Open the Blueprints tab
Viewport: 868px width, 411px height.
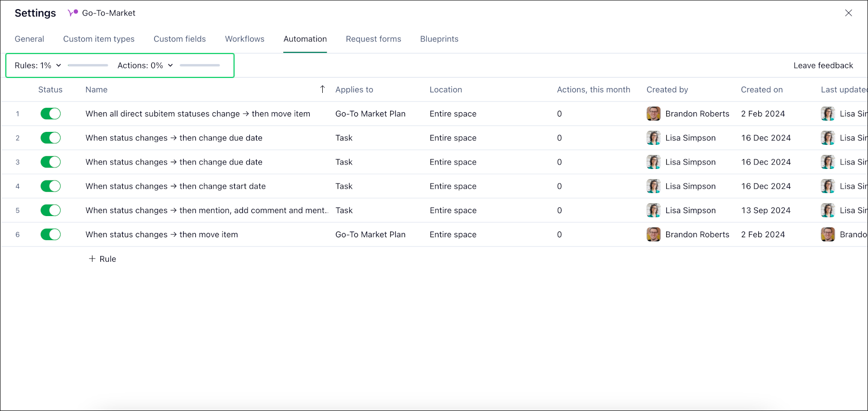click(x=439, y=39)
